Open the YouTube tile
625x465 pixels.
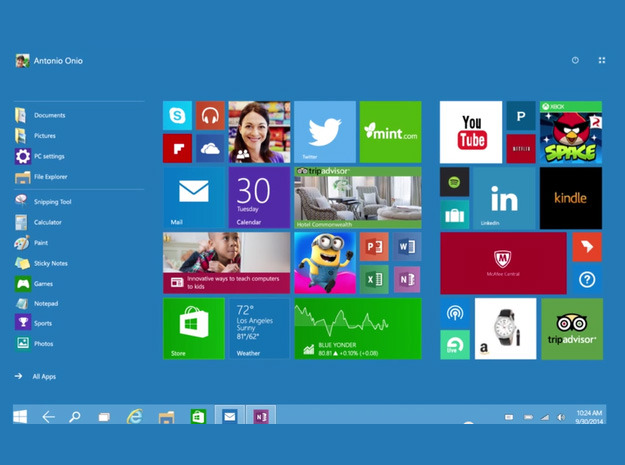[x=471, y=132]
